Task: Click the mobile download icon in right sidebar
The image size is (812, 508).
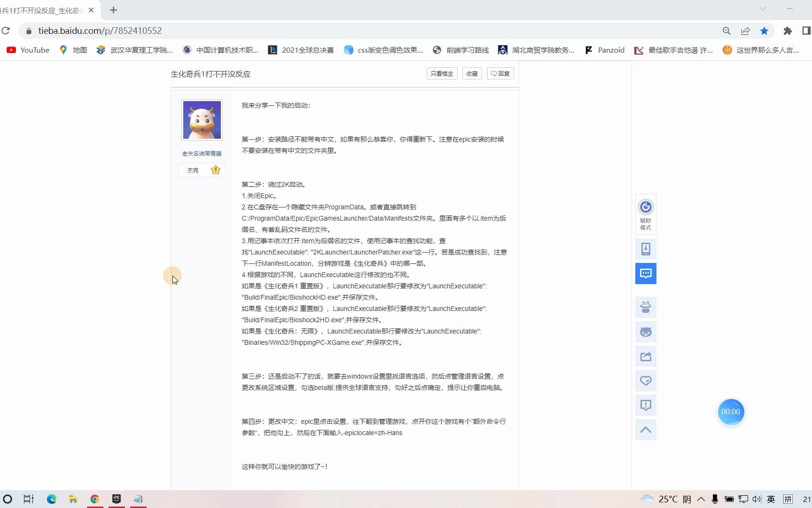Action: [x=646, y=249]
